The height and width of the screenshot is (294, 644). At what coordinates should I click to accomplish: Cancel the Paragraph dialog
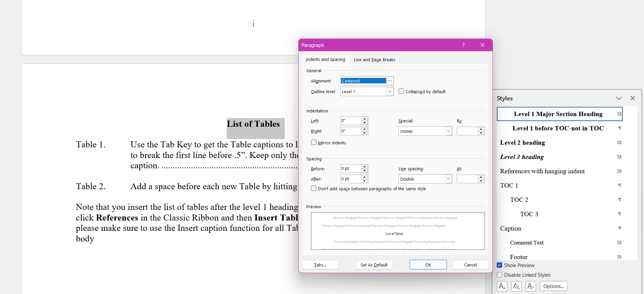[471, 265]
